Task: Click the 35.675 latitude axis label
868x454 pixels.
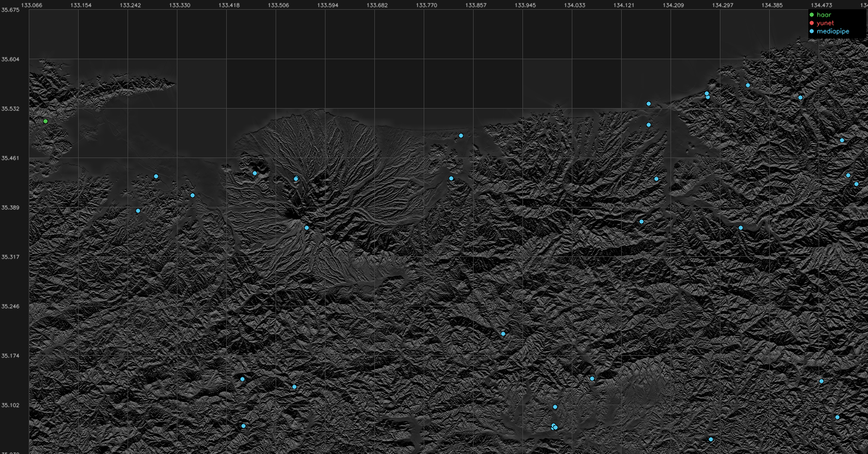Action: pos(10,10)
